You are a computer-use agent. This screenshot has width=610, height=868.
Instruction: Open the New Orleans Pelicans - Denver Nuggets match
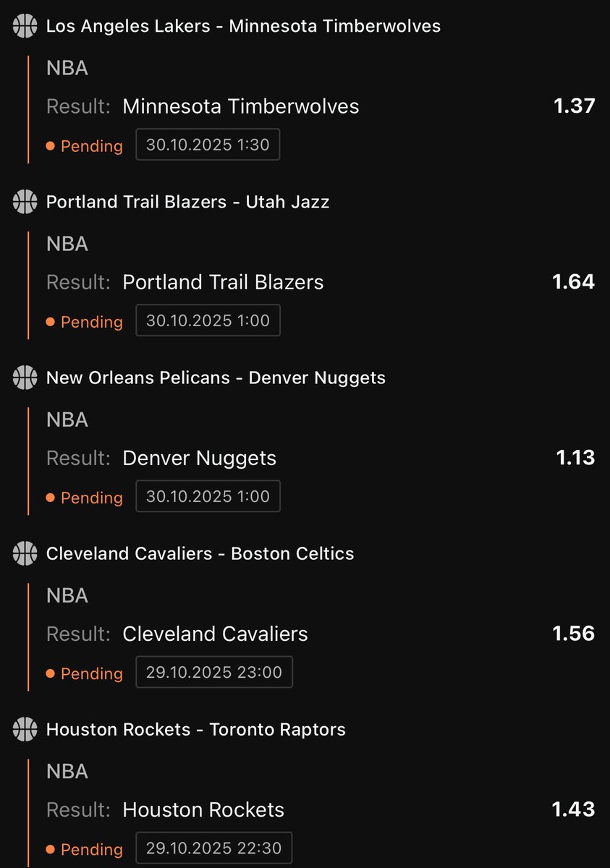(216, 378)
